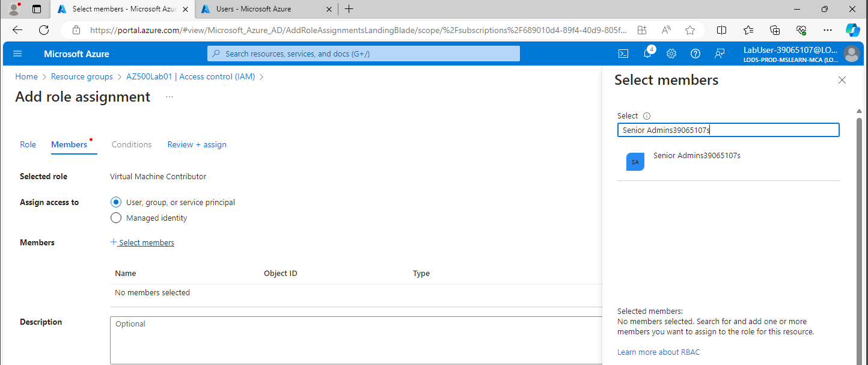Click the Help question mark icon
Image resolution: width=868 pixels, height=365 pixels.
[695, 54]
